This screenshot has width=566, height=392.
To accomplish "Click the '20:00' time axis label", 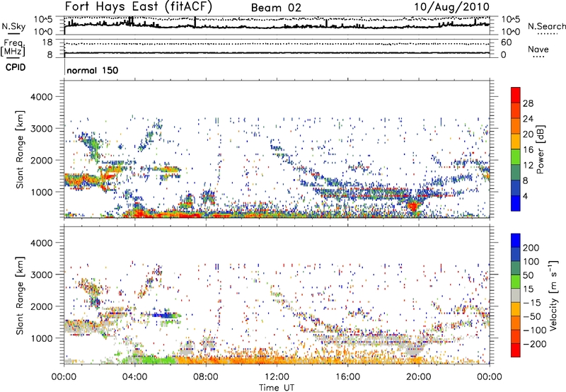I will [418, 377].
